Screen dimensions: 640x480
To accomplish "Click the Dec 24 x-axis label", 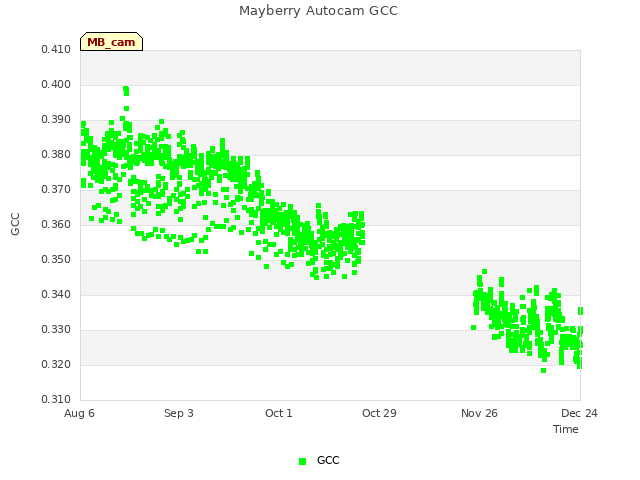I will (x=579, y=413).
